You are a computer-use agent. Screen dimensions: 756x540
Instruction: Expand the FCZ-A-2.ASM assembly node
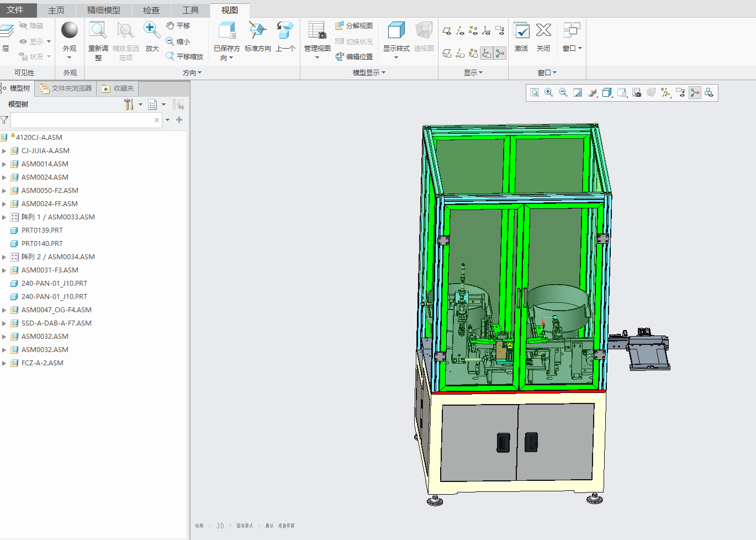pos(4,363)
